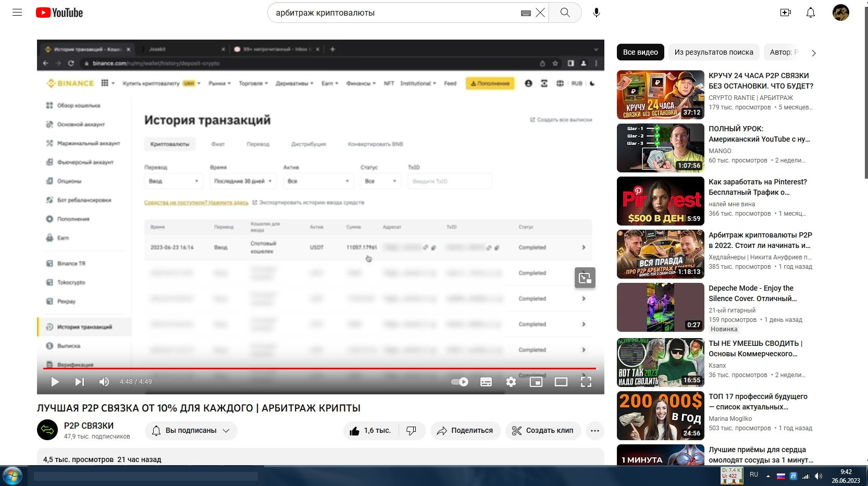Open Арбитраж криптовалюты P2P в 2022 title

760,240
